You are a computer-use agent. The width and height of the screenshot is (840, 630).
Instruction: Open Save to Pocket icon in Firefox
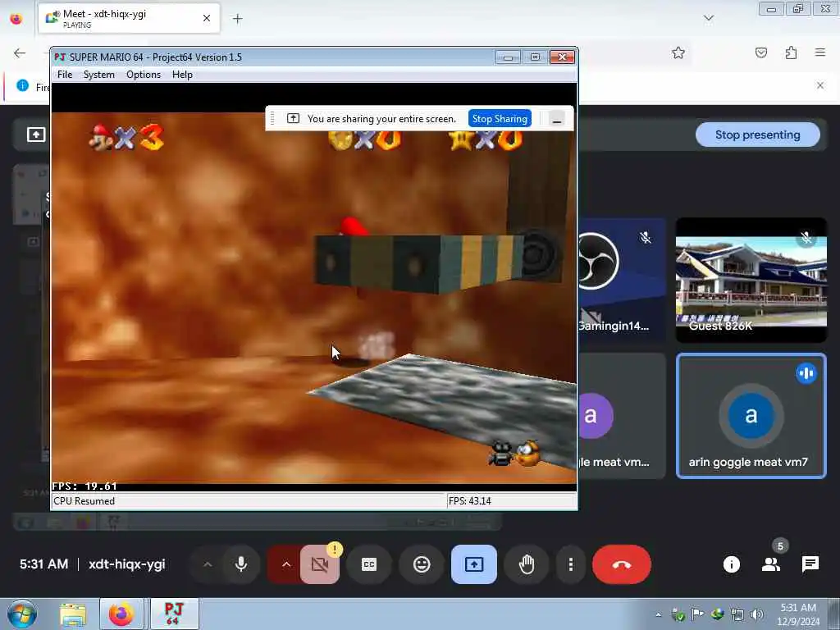click(x=760, y=52)
